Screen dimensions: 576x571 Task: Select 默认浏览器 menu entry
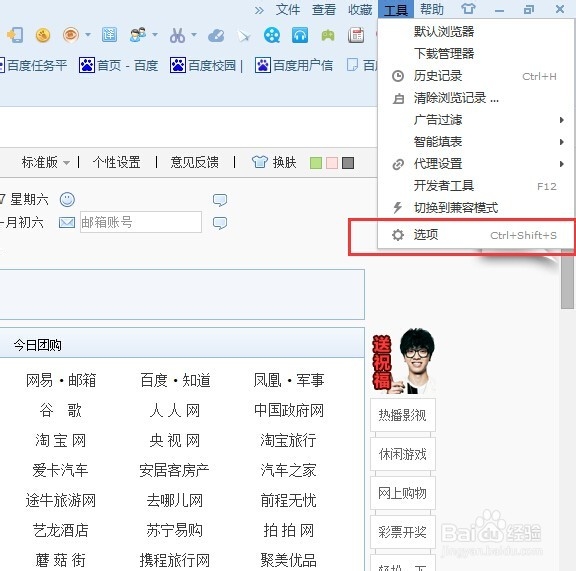(476, 32)
